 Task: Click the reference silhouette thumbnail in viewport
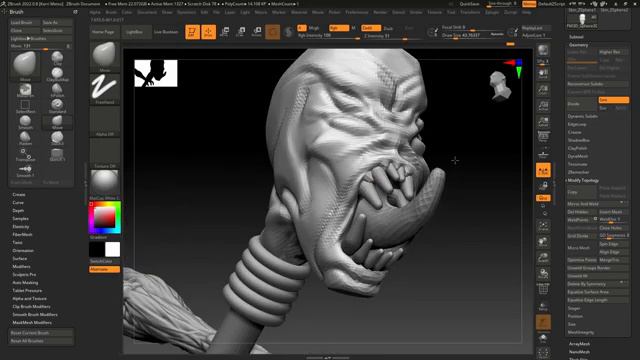point(156,73)
